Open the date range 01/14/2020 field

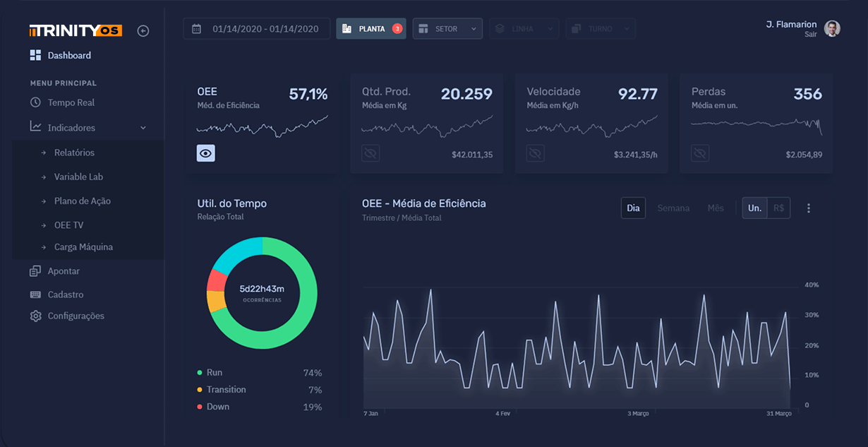[x=256, y=29]
